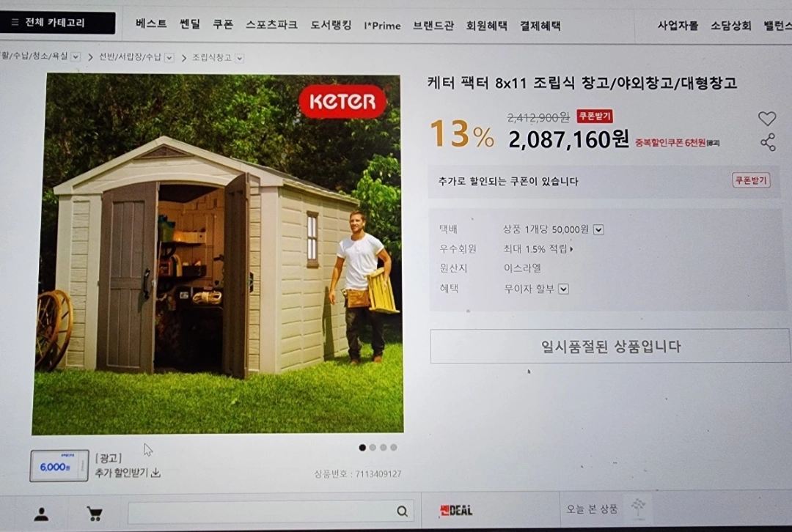
Task: Expand the 무이자 할부 dropdown
Action: click(x=564, y=289)
